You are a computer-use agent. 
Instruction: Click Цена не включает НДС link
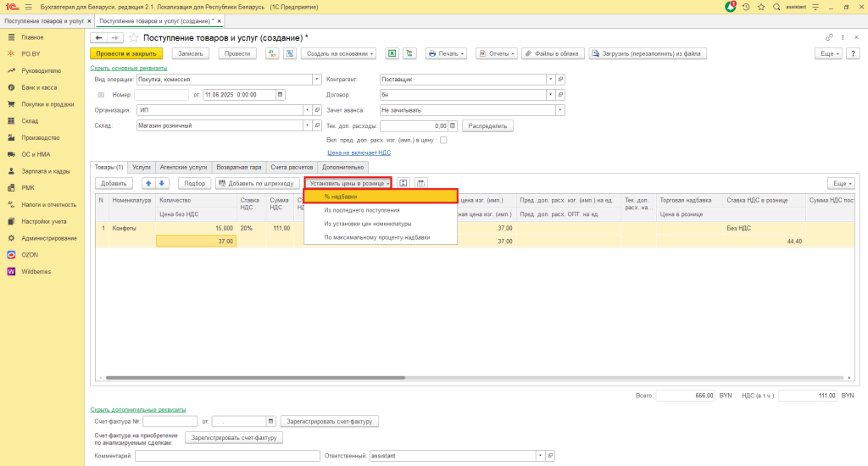click(x=359, y=153)
